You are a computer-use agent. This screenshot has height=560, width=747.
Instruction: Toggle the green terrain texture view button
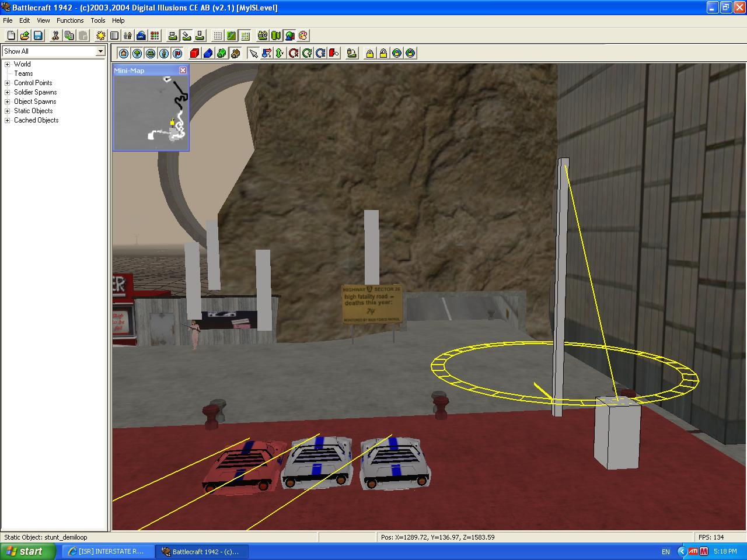[231, 36]
